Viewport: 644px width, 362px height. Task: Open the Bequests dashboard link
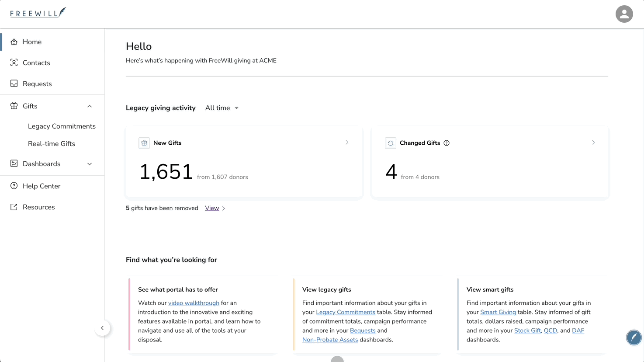[x=363, y=331]
